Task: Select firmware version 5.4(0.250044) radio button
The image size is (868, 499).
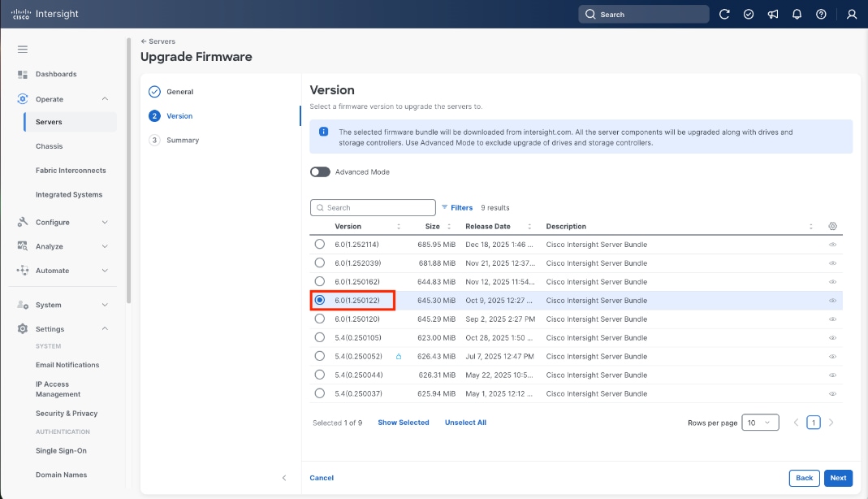Action: tap(319, 375)
